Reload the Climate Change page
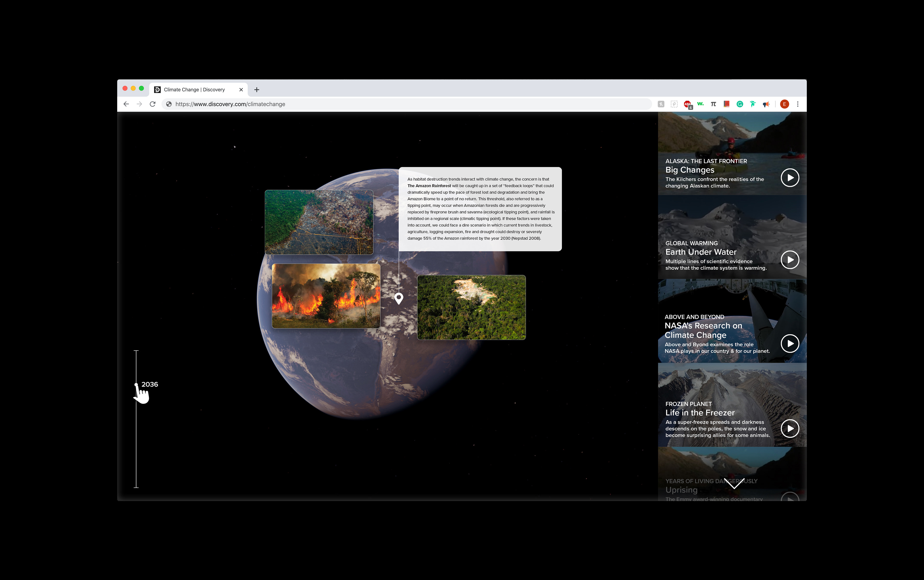This screenshot has height=580, width=924. [x=153, y=104]
